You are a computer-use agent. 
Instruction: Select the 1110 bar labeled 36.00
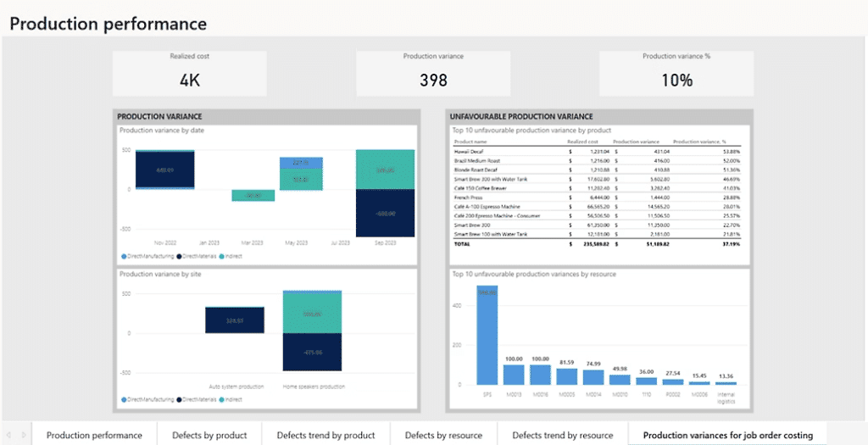(647, 381)
